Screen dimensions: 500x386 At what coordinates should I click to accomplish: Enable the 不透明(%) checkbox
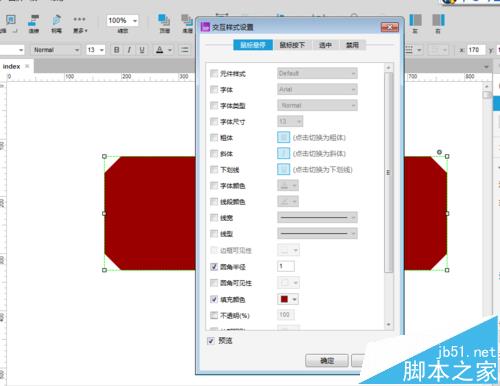pyautogui.click(x=214, y=315)
